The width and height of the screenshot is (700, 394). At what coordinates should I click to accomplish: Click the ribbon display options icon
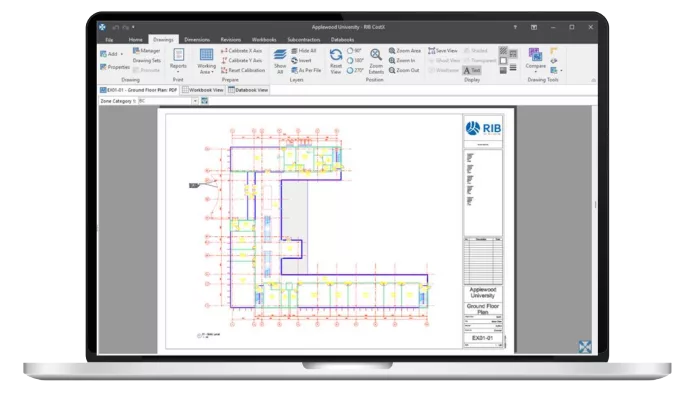click(534, 27)
